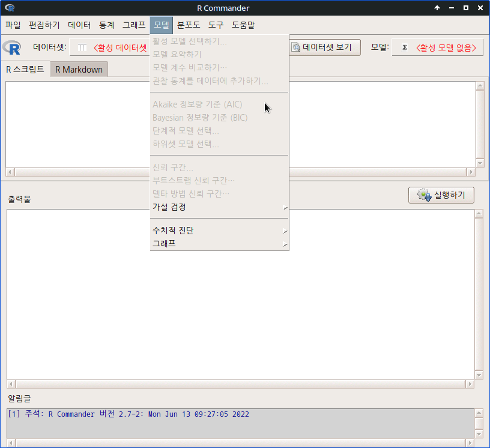Click the R Commander title bar app icon
490x448 pixels.
tap(10, 8)
